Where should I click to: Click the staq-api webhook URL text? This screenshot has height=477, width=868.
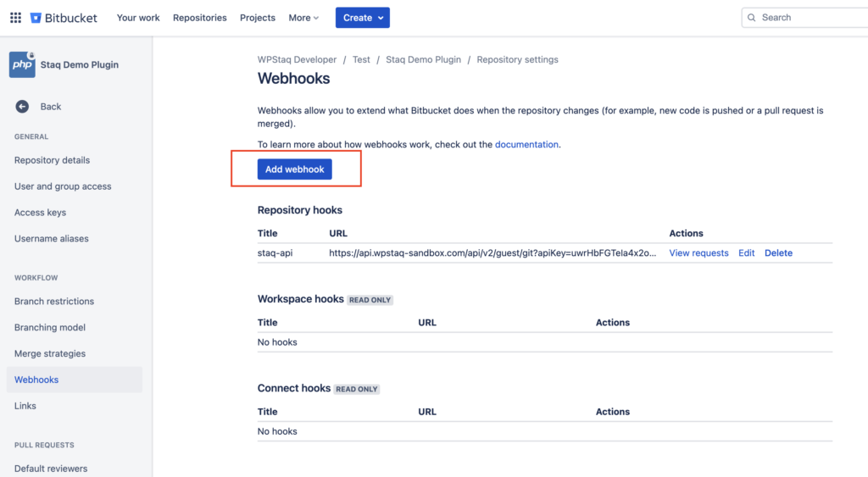point(492,252)
